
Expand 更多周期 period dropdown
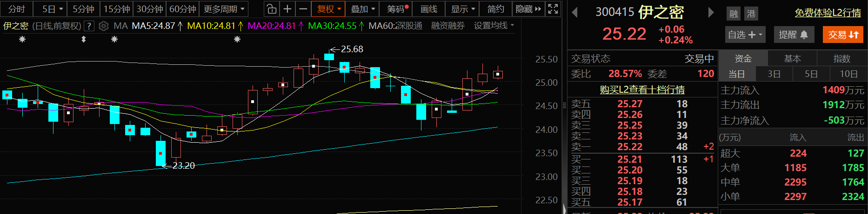click(224, 9)
